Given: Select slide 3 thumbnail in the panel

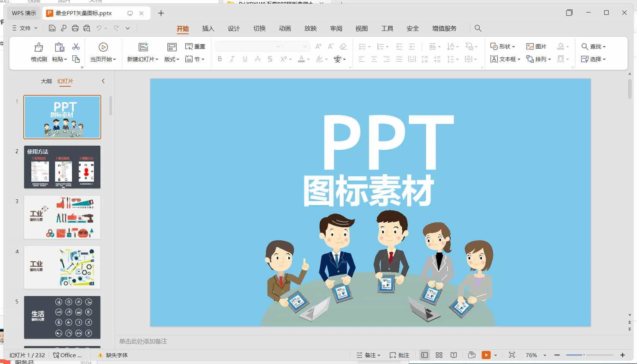Looking at the screenshot, I should click(x=62, y=217).
